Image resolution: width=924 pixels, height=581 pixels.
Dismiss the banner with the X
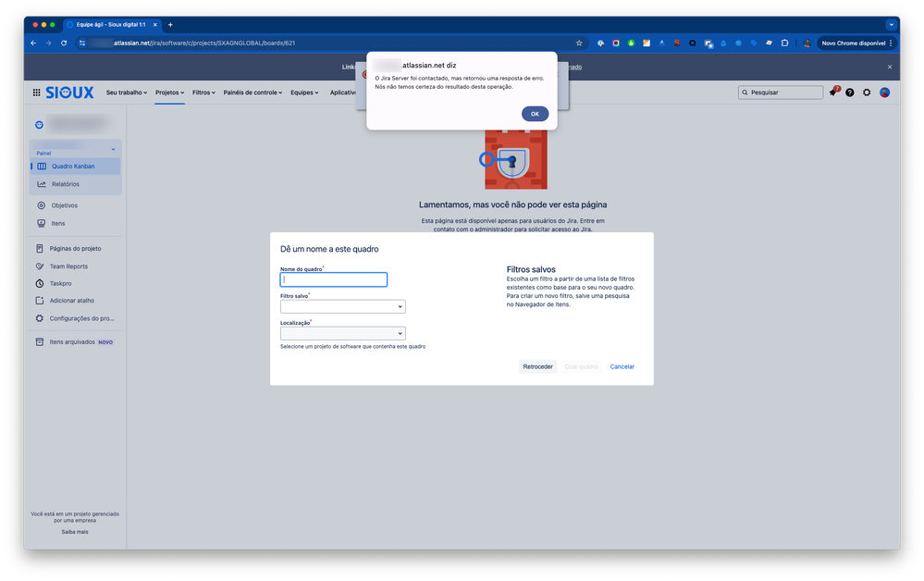pyautogui.click(x=890, y=68)
